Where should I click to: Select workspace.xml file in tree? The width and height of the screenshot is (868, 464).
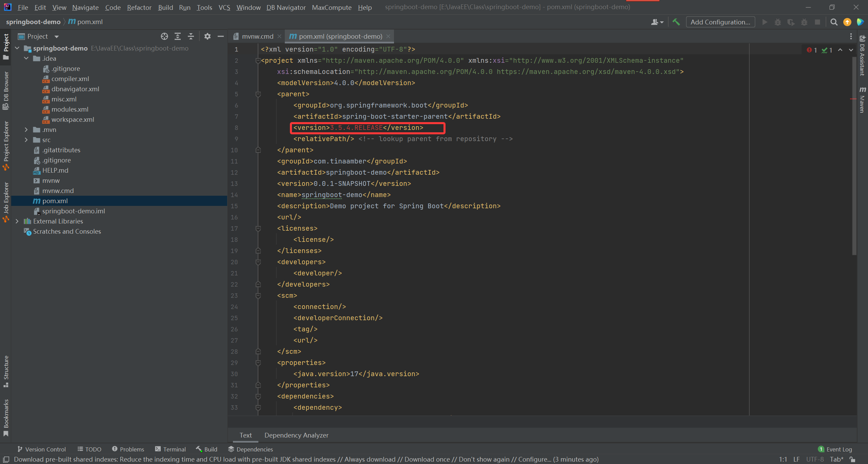click(x=73, y=119)
